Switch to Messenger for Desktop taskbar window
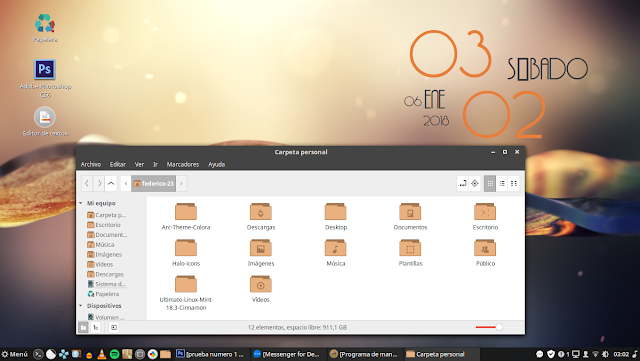Screen dimensions: 640x361 [287, 354]
